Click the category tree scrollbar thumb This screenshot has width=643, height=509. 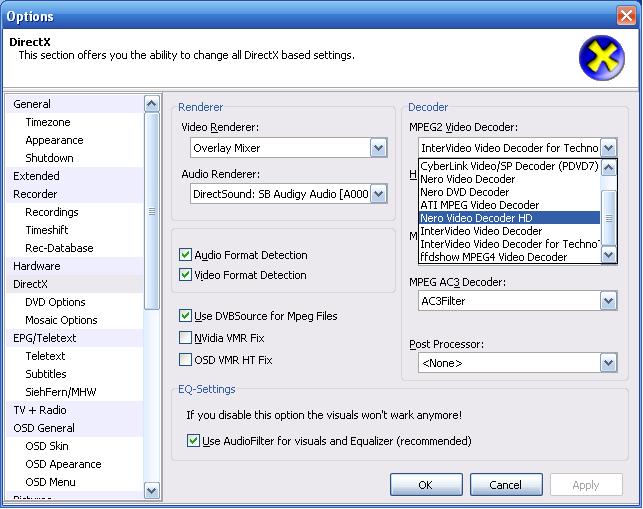click(152, 211)
